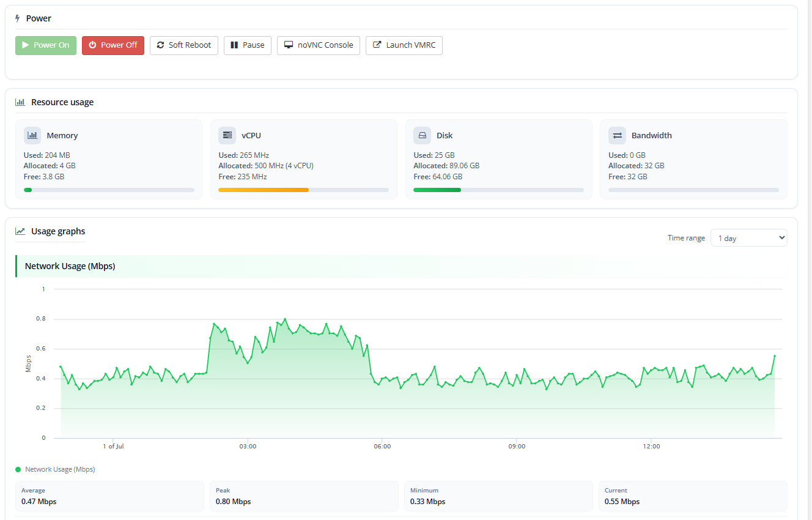Click the monitor icon in noVNC Console
Viewport: 812px width, 520px height.
click(289, 45)
